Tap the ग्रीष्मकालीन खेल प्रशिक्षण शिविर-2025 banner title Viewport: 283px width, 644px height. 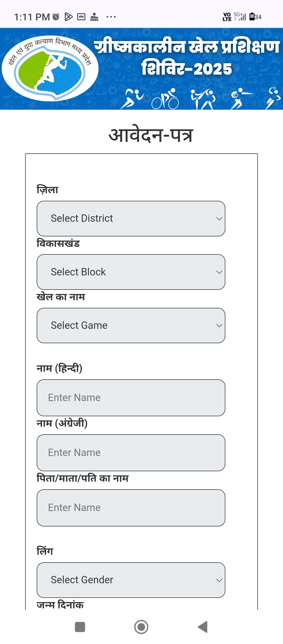pos(187,57)
